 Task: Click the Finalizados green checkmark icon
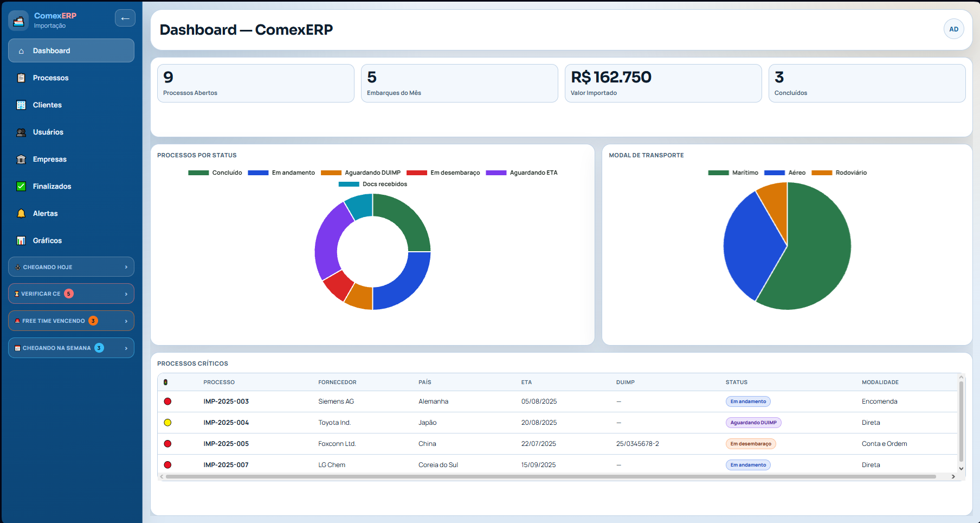coord(21,187)
